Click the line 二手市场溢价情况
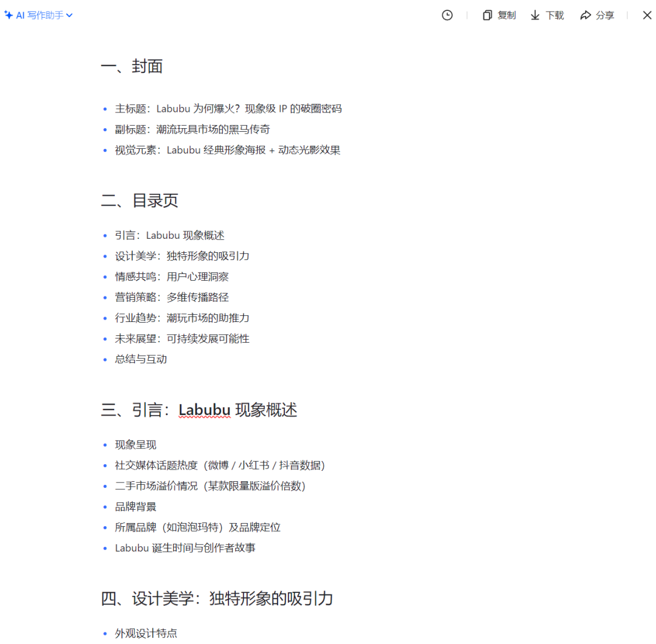The image size is (656, 644). [x=210, y=486]
